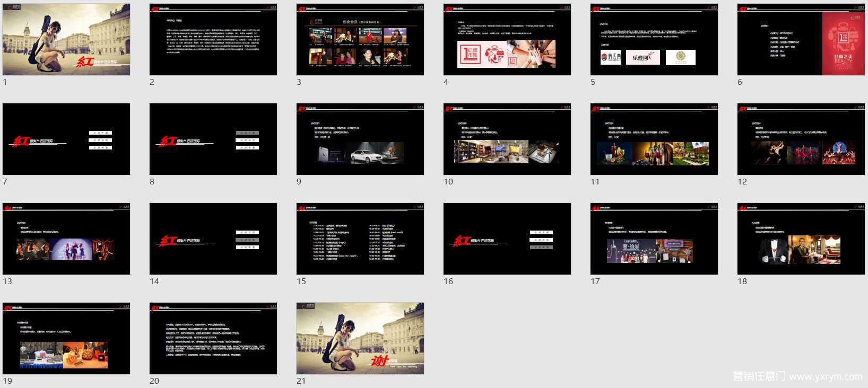Select slide 2 with the text paragraph
The image size is (868, 388).
[x=213, y=40]
